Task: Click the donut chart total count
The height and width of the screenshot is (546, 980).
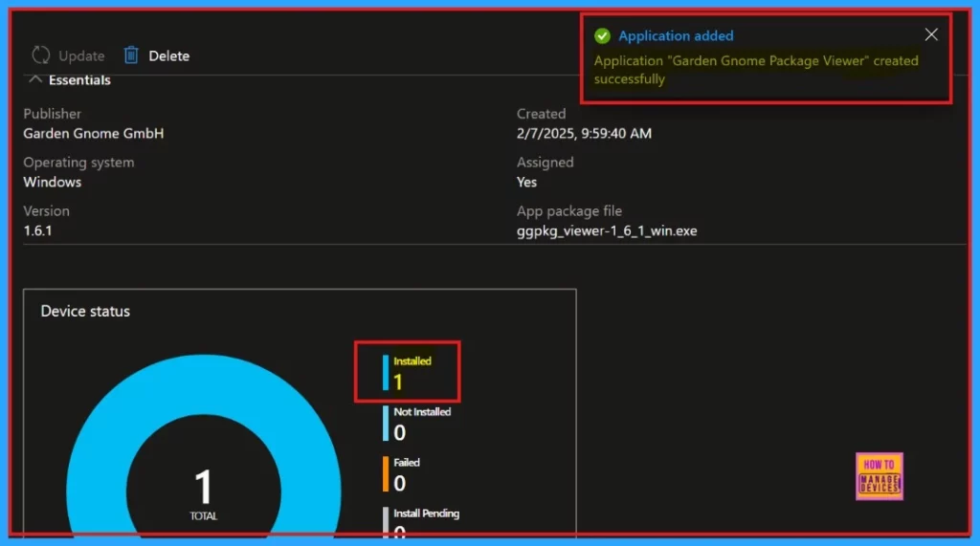Action: [204, 488]
